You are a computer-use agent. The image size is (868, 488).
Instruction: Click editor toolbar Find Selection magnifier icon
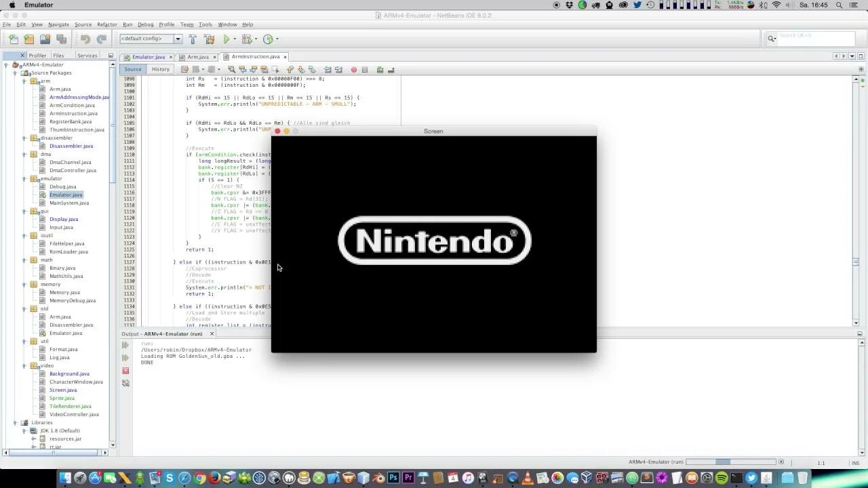pyautogui.click(x=231, y=69)
